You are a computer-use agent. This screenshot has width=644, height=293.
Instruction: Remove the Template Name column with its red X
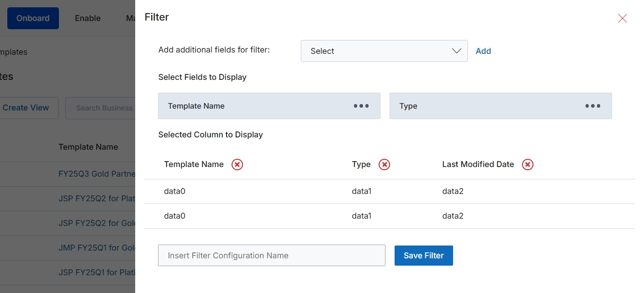237,164
